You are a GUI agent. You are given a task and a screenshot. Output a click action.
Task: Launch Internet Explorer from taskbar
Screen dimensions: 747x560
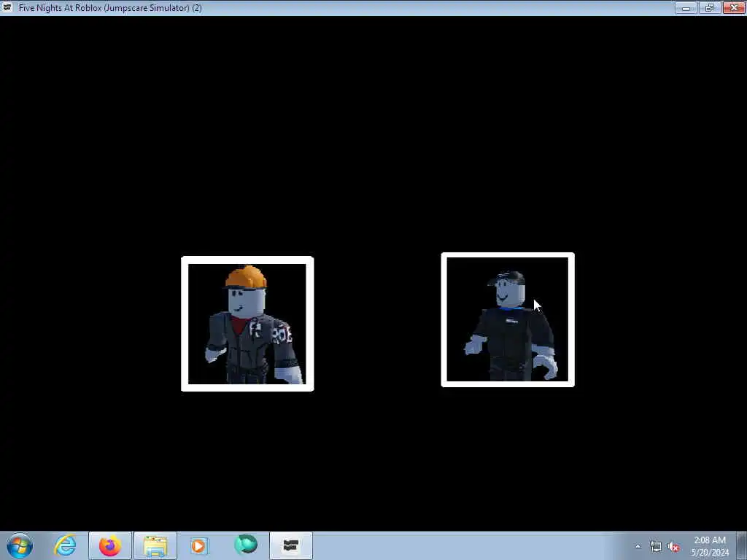pos(65,545)
